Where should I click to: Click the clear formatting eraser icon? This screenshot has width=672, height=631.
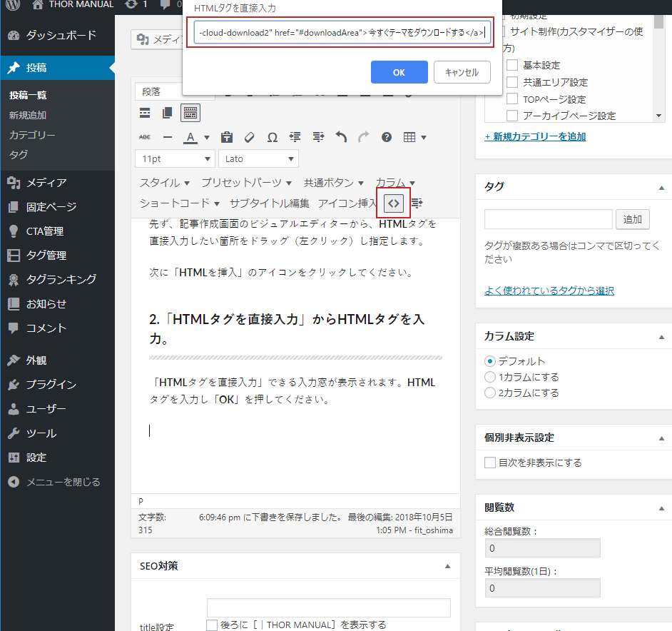(x=249, y=137)
